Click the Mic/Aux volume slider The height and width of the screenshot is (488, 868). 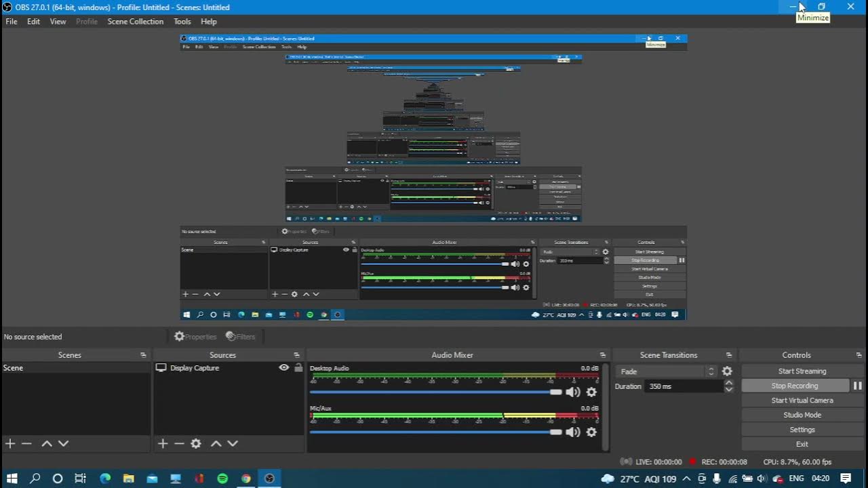(436, 432)
